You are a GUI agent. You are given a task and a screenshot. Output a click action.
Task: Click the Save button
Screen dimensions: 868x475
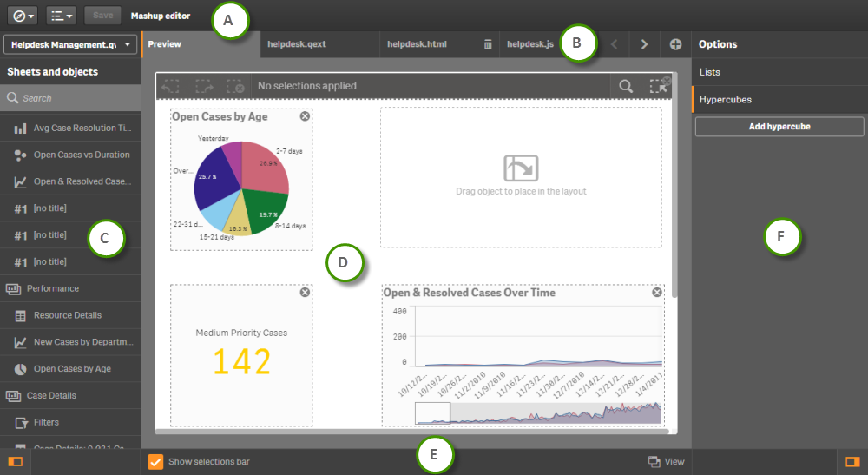102,16
